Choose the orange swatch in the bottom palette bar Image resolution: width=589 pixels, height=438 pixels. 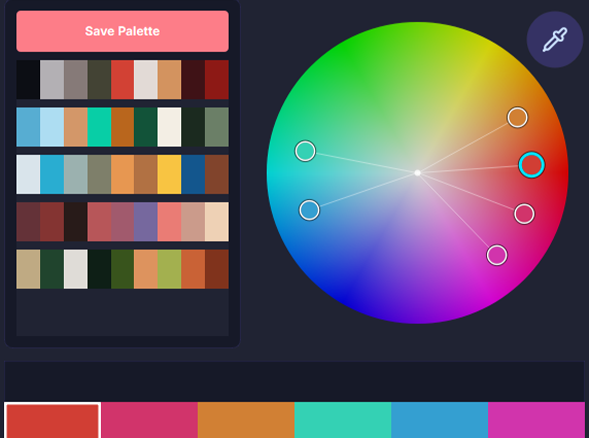pos(246,420)
